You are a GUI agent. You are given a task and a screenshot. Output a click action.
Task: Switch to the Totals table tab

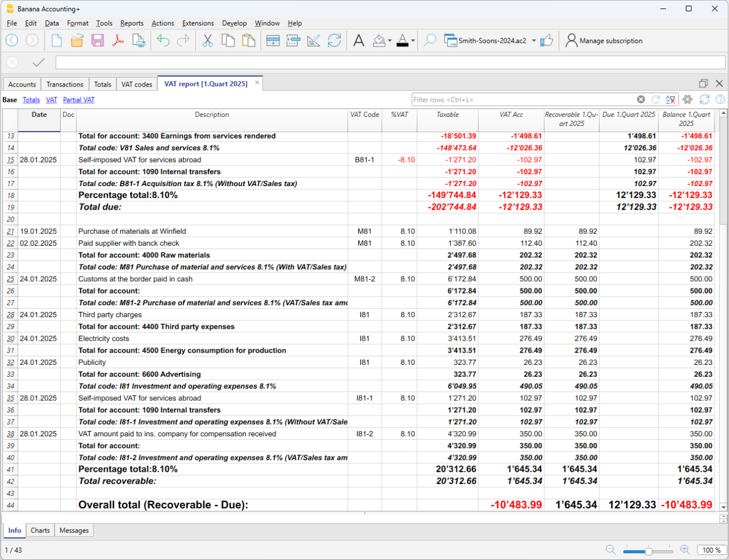tap(102, 84)
